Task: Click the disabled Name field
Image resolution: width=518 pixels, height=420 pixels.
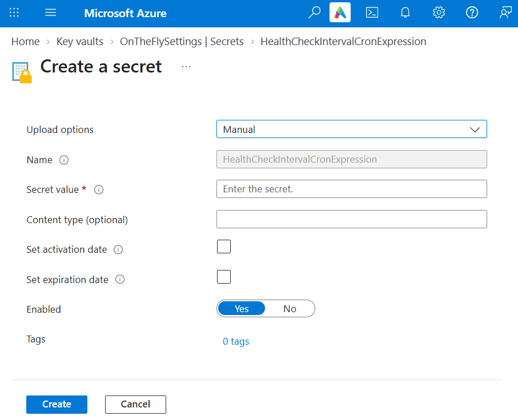Action: tap(351, 159)
